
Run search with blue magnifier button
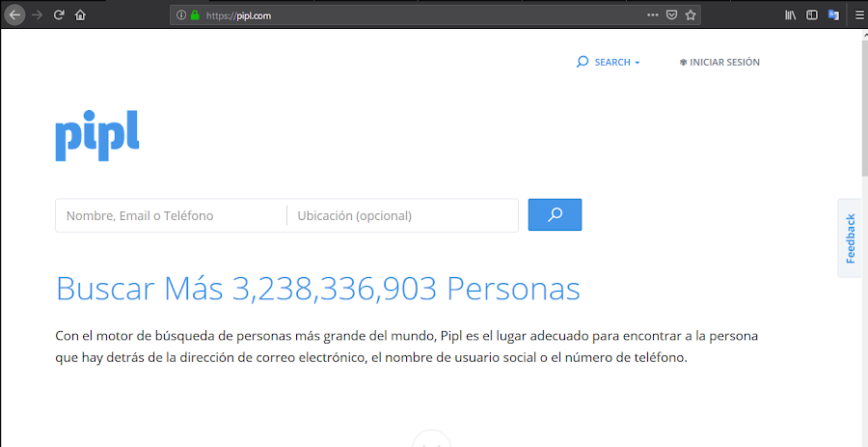[555, 215]
